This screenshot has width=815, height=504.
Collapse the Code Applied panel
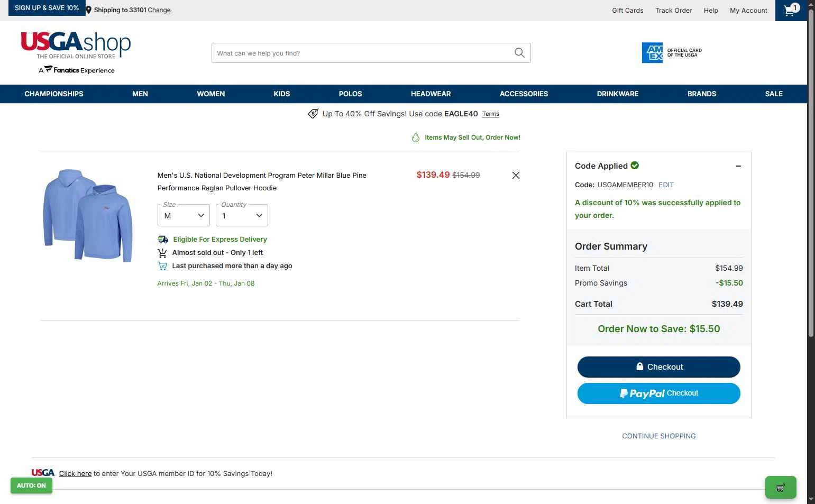pyautogui.click(x=738, y=166)
